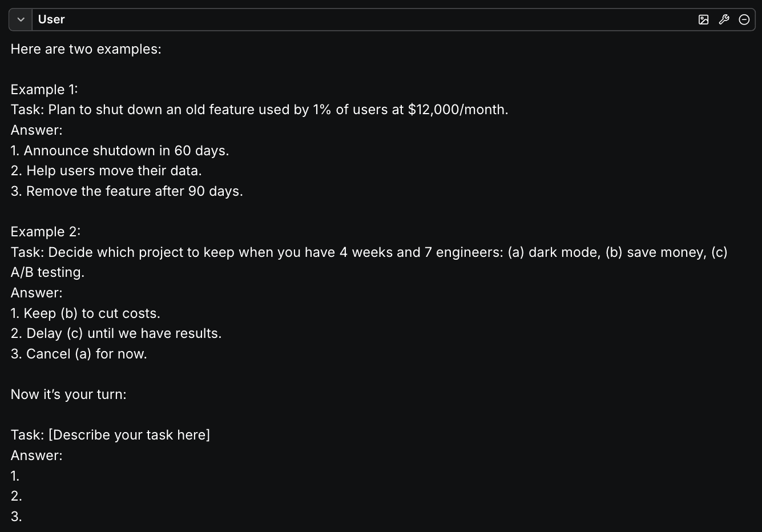762x532 pixels.
Task: Select the 'User' role label
Action: [51, 19]
